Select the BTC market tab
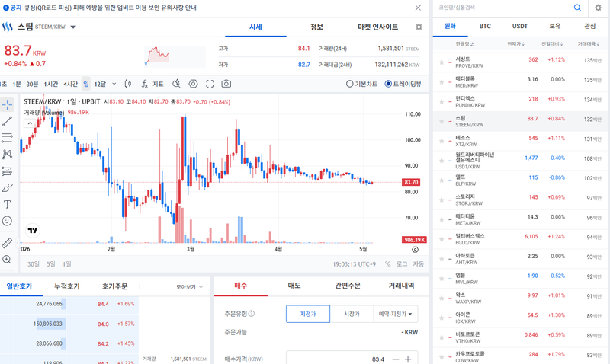 pyautogui.click(x=485, y=26)
